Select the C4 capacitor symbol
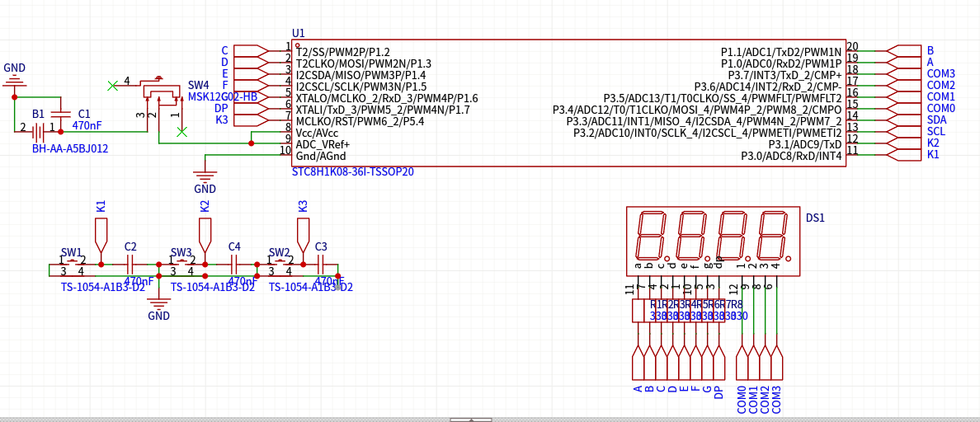The height and width of the screenshot is (422, 980). pos(233,264)
